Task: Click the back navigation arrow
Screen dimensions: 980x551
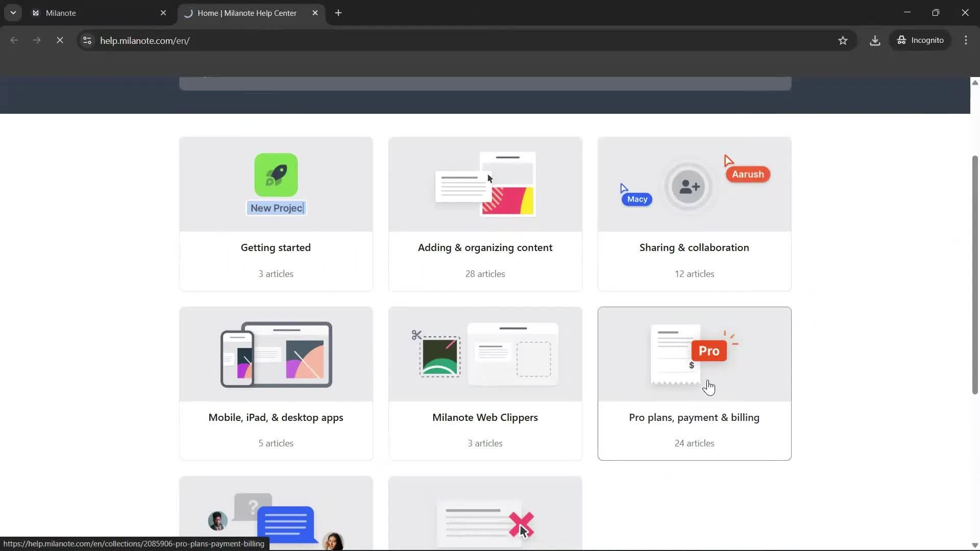Action: coord(14,40)
